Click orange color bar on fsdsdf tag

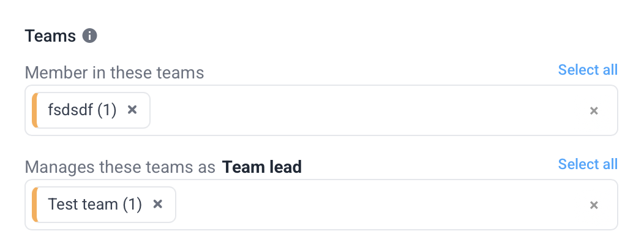(x=35, y=110)
